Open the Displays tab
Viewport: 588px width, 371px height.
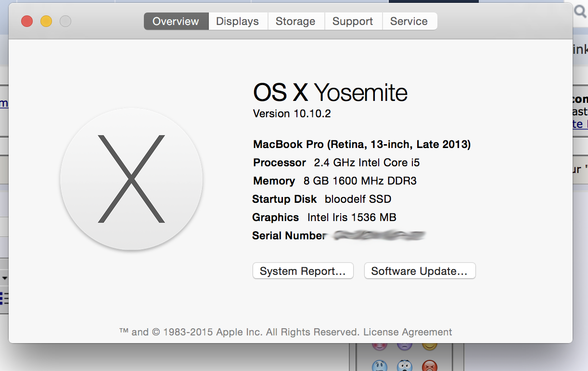coord(237,21)
